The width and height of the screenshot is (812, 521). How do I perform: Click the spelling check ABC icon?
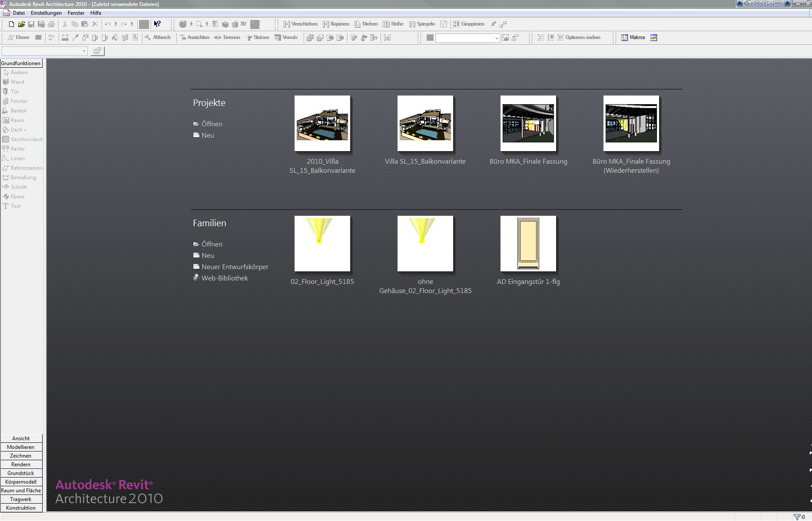click(51, 38)
